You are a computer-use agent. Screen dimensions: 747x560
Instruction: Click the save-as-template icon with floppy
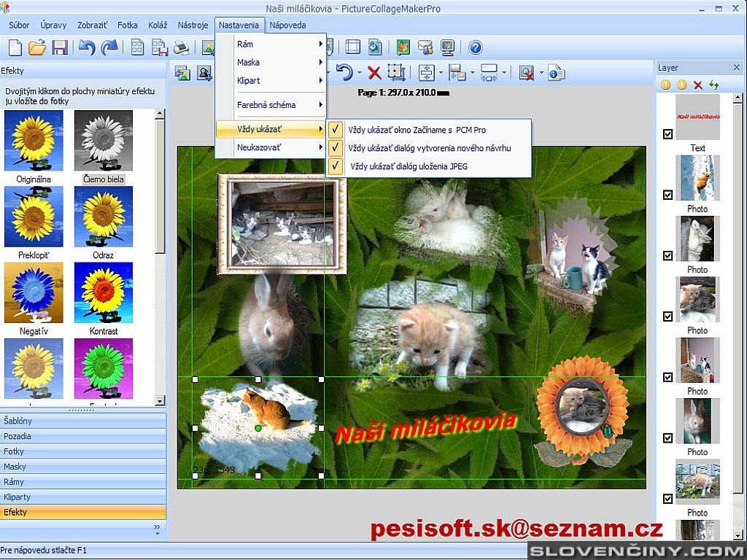pos(159,47)
